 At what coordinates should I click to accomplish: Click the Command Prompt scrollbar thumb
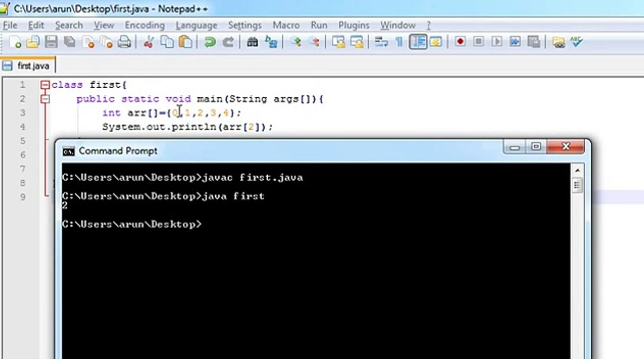tap(577, 186)
